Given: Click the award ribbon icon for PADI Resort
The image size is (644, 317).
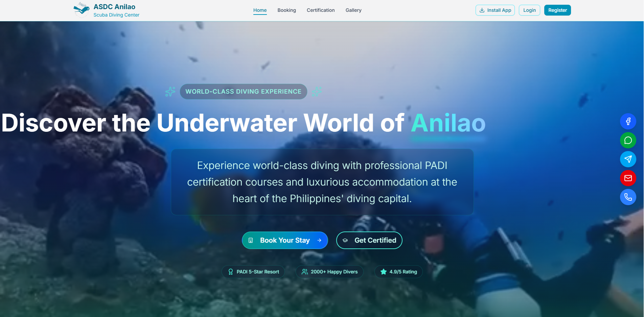Looking at the screenshot, I should [231, 272].
